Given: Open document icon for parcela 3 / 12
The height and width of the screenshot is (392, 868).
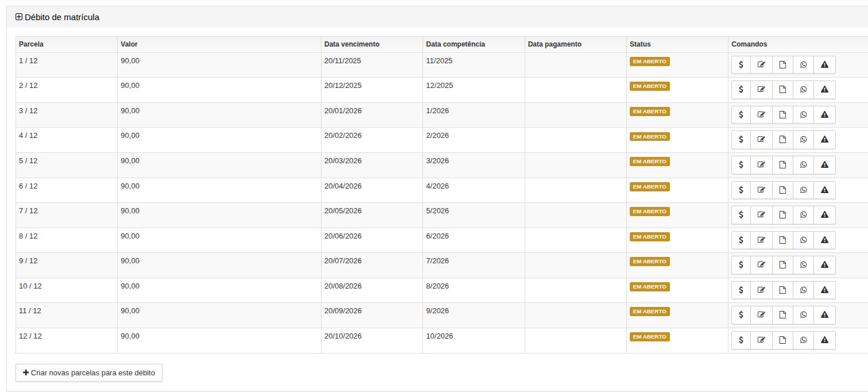Looking at the screenshot, I should coord(782,115).
